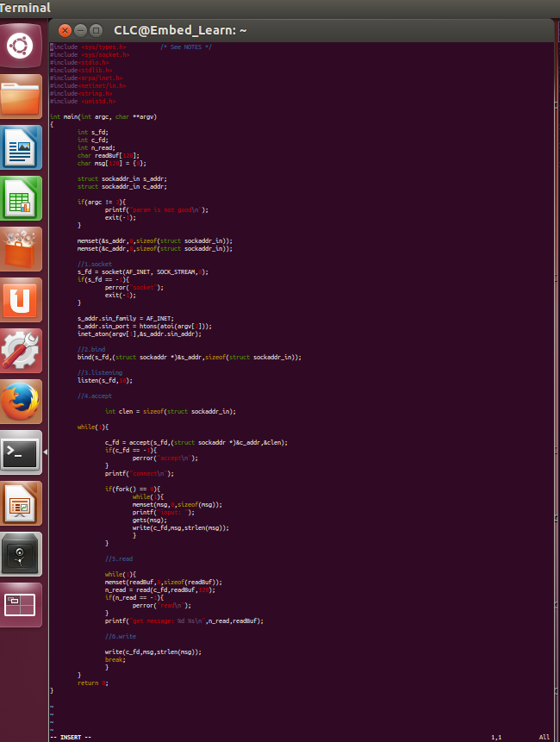Maximize the terminal window
This screenshot has width=560, height=742.
(x=96, y=31)
